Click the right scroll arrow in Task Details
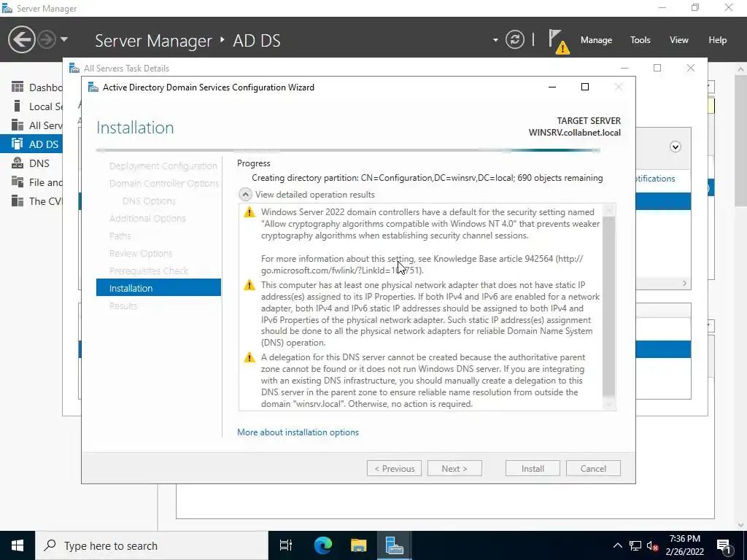This screenshot has height=560, width=747. [x=684, y=284]
